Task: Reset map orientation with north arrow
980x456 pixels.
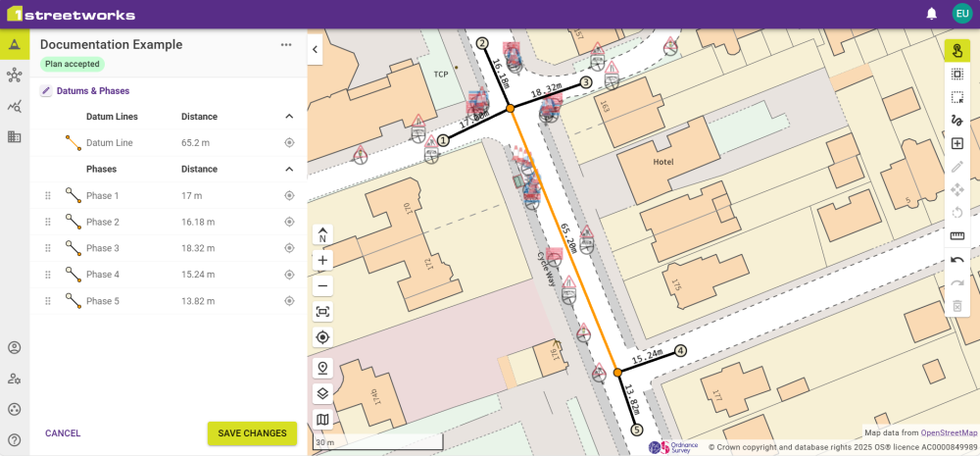Action: (x=322, y=235)
